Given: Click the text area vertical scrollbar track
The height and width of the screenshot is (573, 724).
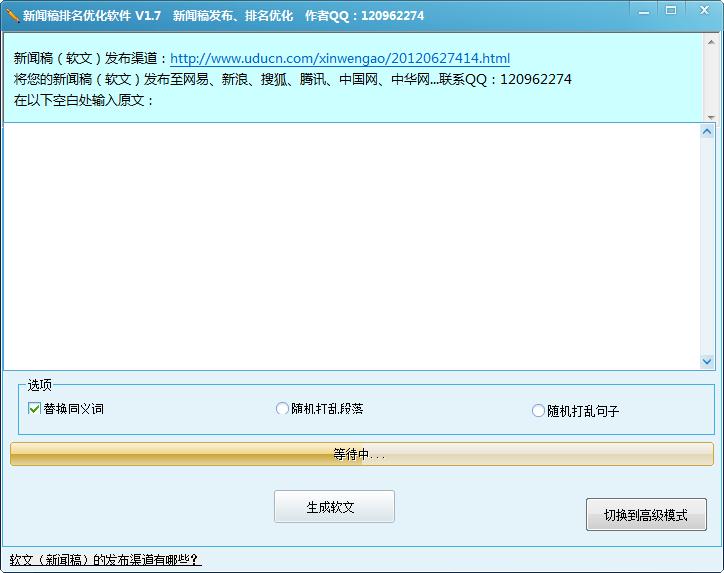Looking at the screenshot, I should tap(706, 246).
